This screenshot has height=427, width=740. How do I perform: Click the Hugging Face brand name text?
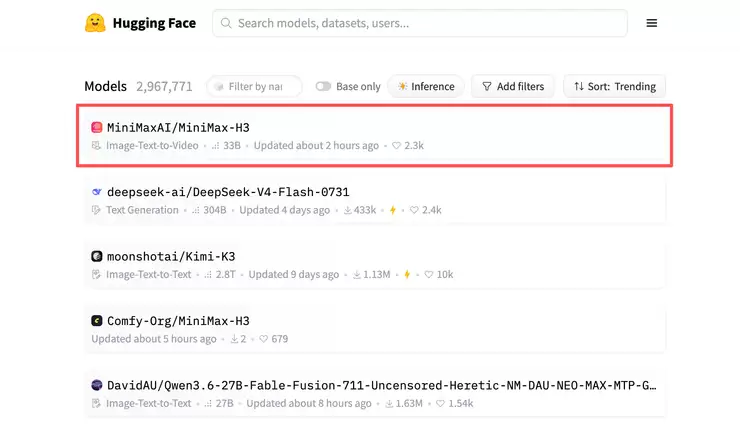(x=154, y=23)
